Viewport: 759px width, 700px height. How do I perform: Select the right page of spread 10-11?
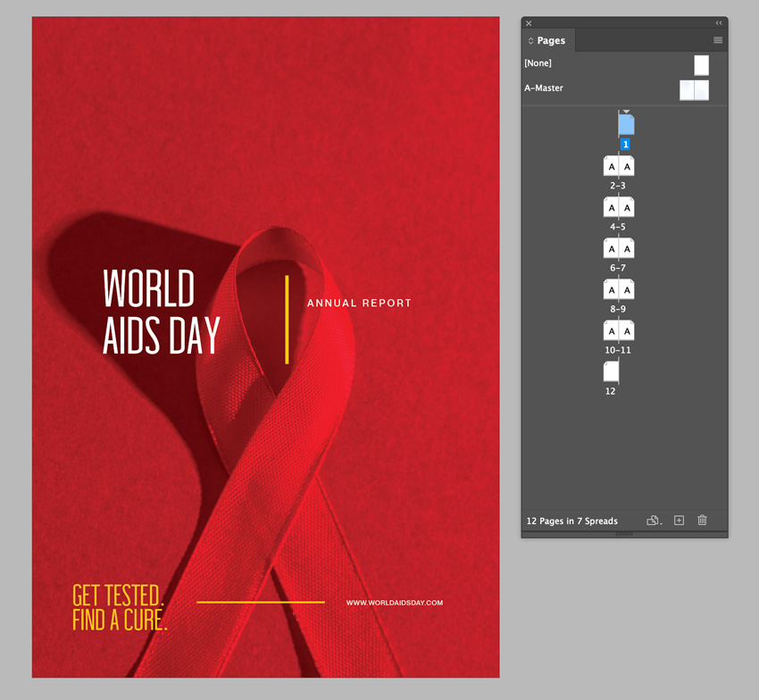coord(626,330)
